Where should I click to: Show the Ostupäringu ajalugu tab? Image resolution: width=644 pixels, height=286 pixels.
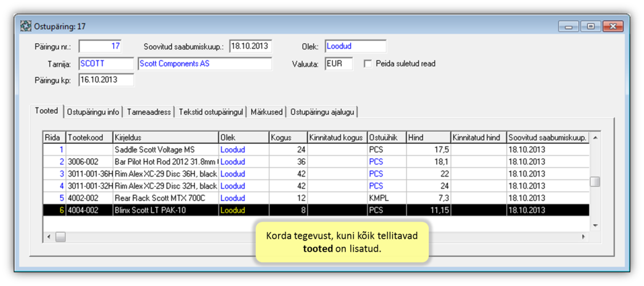[322, 112]
